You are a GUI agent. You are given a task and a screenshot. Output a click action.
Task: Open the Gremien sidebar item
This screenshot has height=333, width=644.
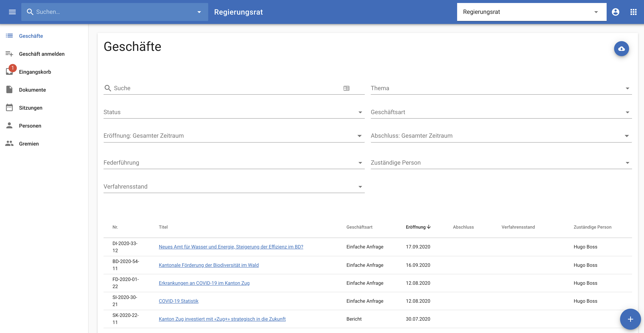pyautogui.click(x=29, y=144)
